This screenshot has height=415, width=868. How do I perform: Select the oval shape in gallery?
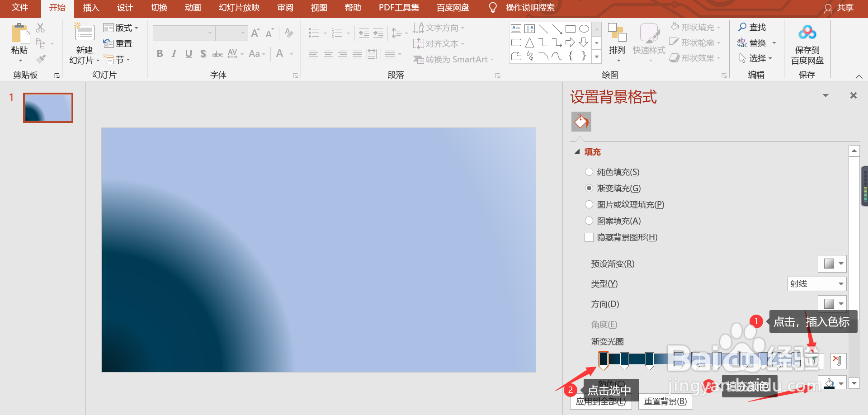point(584,29)
